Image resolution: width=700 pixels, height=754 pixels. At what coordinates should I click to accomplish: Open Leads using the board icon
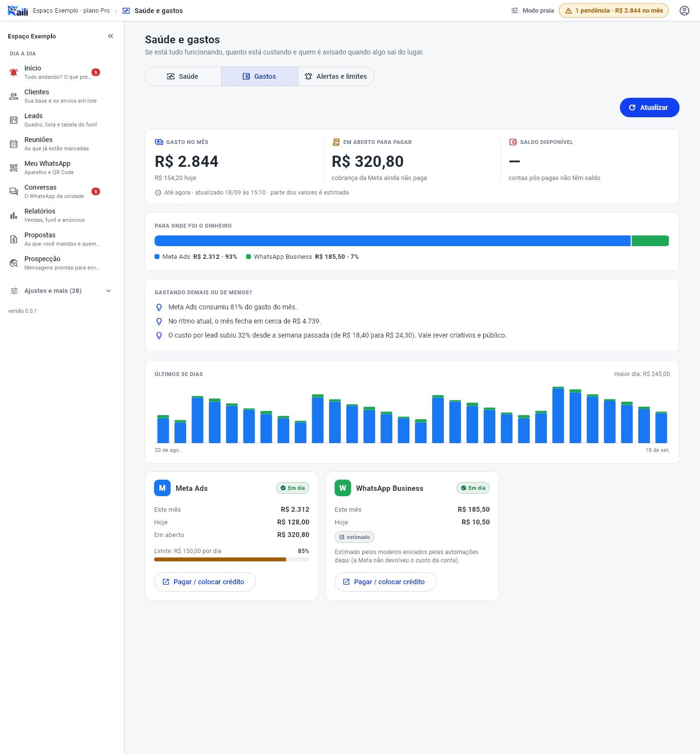tap(14, 120)
